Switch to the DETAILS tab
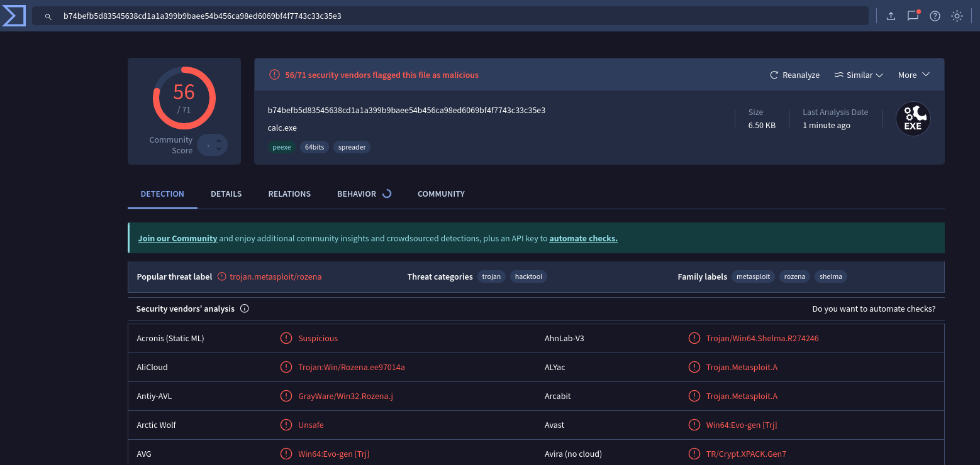This screenshot has height=465, width=980. [226, 194]
